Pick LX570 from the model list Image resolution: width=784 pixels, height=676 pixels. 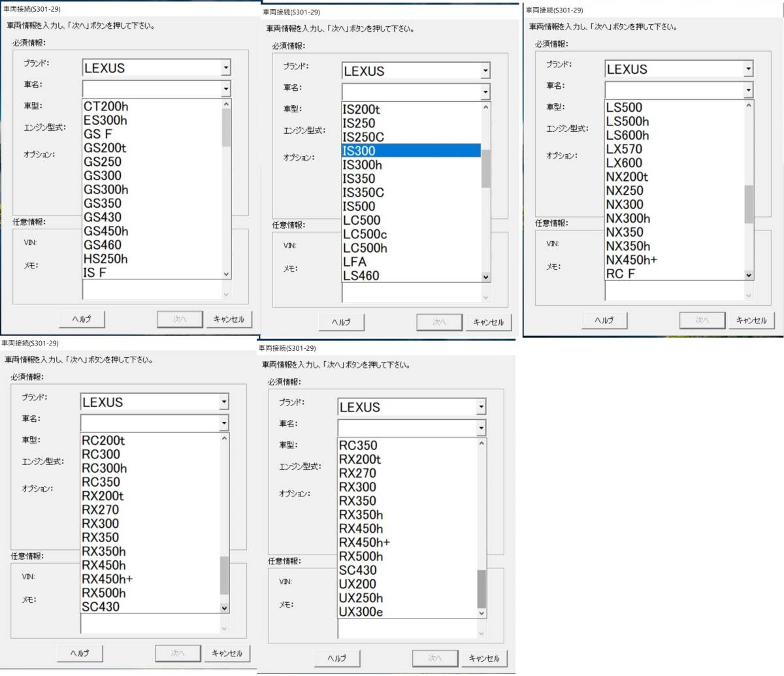624,149
